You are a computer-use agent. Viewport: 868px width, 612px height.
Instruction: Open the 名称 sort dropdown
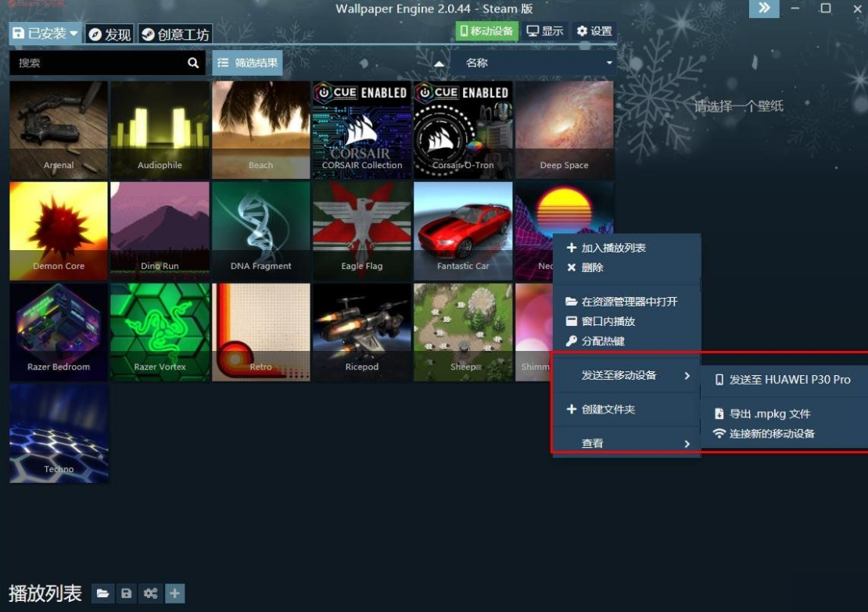click(533, 63)
